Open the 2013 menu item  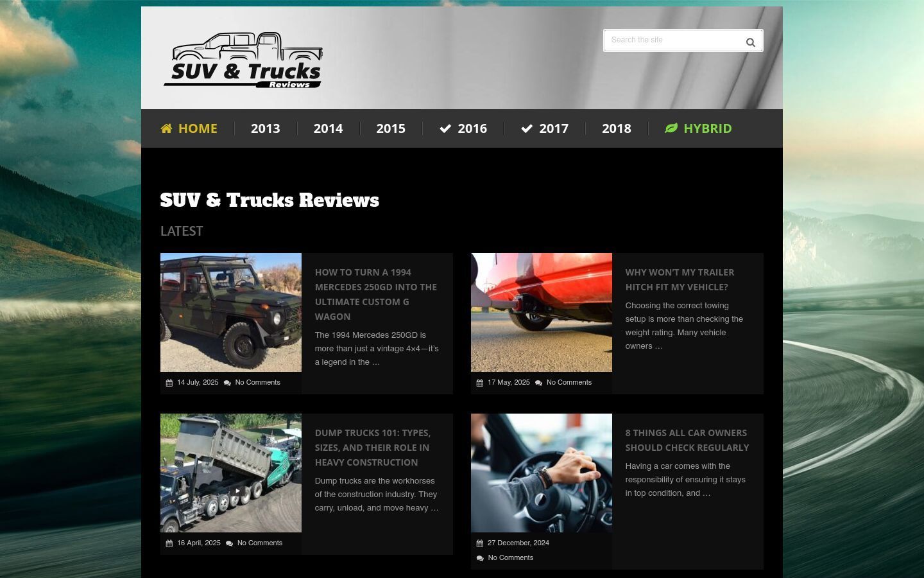click(x=266, y=128)
